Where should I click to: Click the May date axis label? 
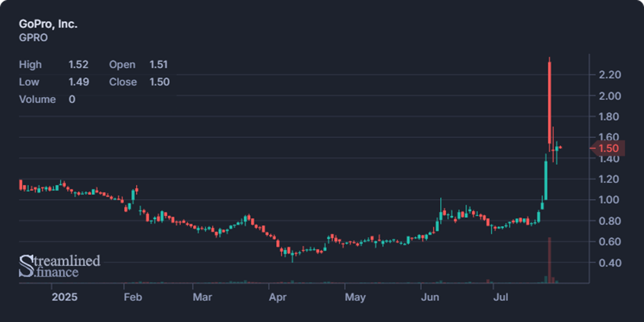point(355,297)
